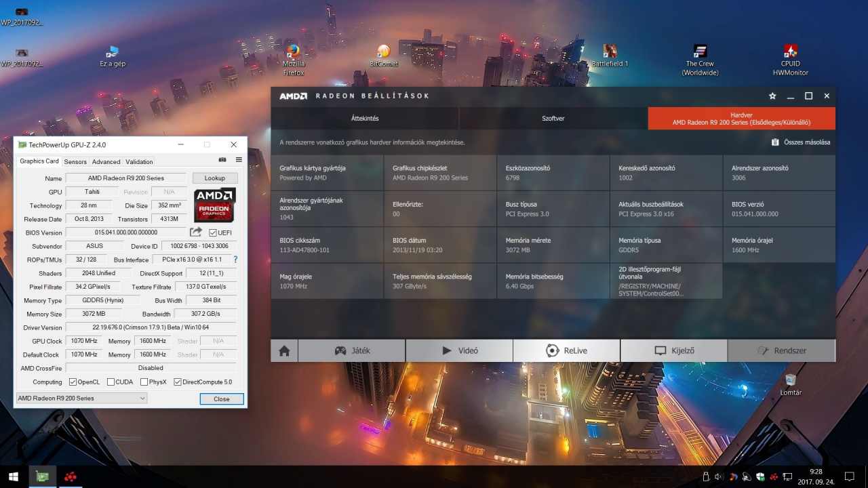Open the Kijelző section
The width and height of the screenshot is (868, 488).
click(673, 350)
